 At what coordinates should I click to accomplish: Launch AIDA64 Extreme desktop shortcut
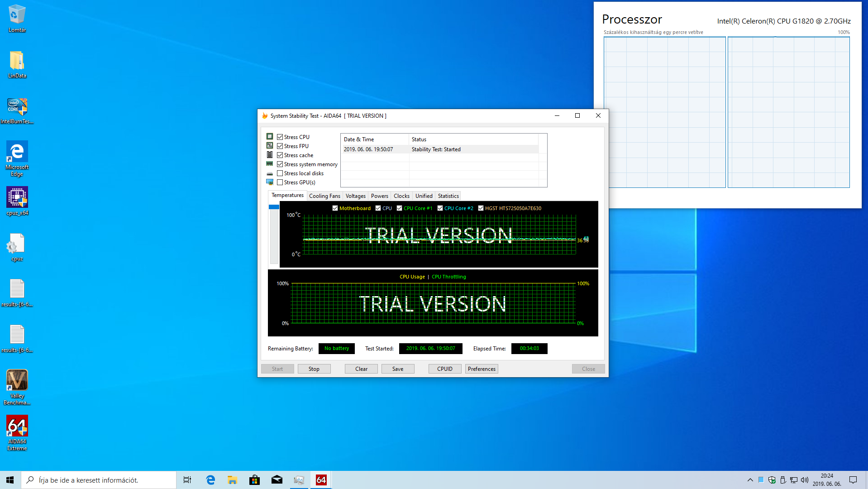17,433
